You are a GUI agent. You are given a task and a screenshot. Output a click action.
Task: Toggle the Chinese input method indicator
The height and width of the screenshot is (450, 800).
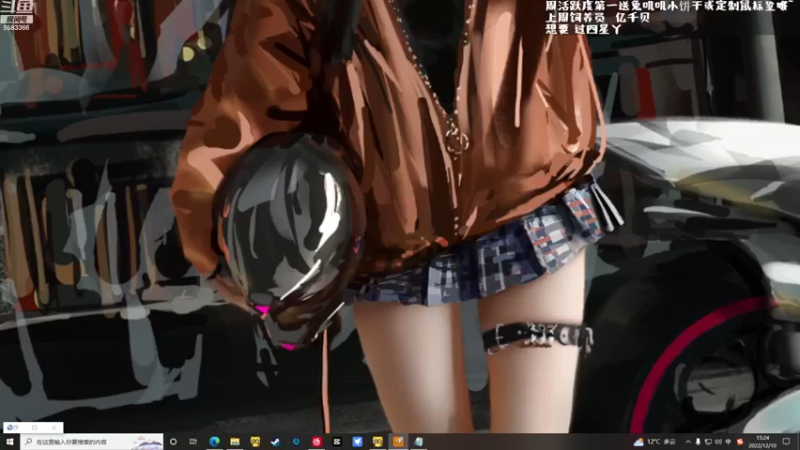[729, 442]
